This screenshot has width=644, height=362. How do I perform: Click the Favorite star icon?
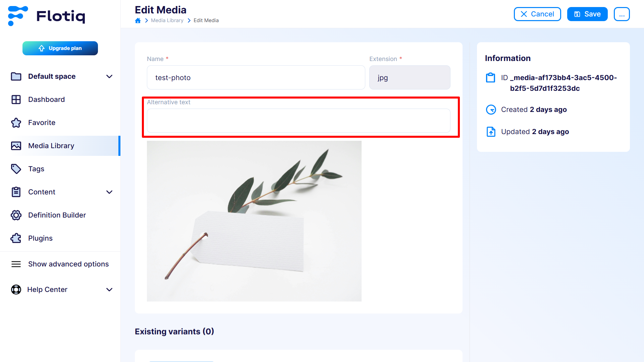16,122
